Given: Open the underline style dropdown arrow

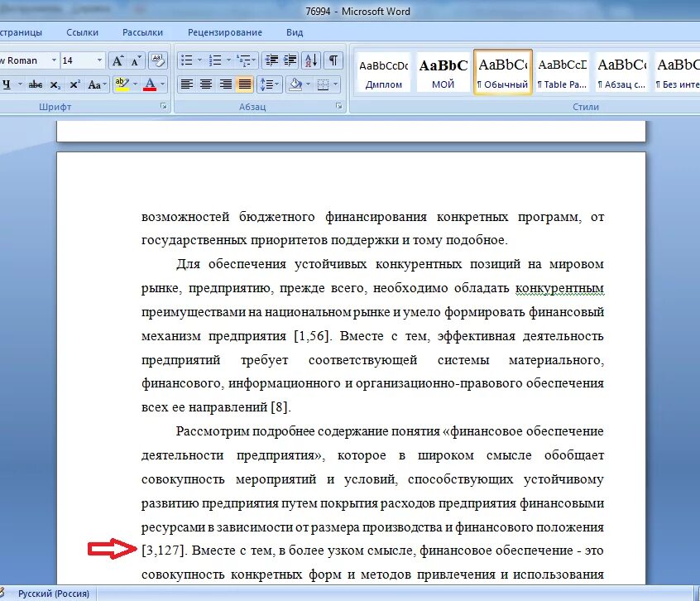Looking at the screenshot, I should coord(20,84).
